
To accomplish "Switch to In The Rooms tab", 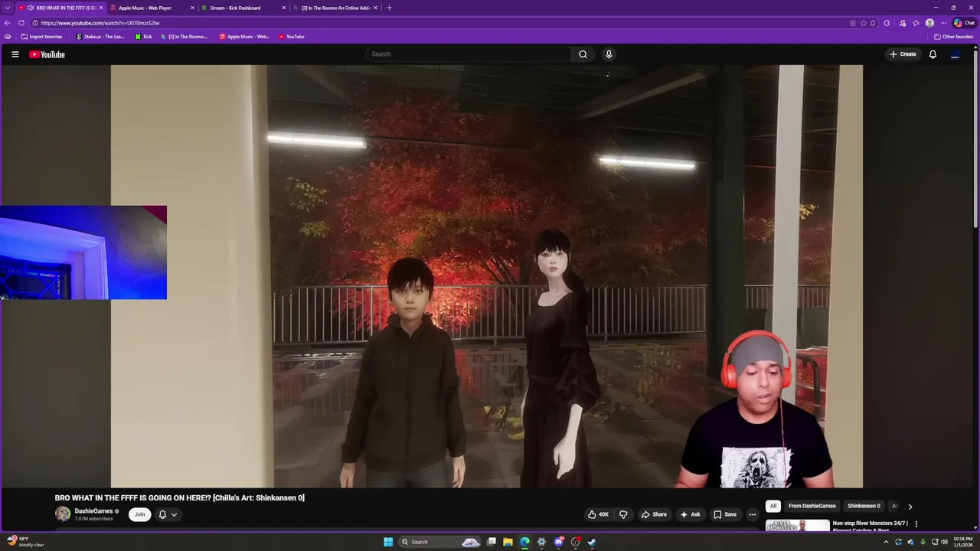I will 335,8.
